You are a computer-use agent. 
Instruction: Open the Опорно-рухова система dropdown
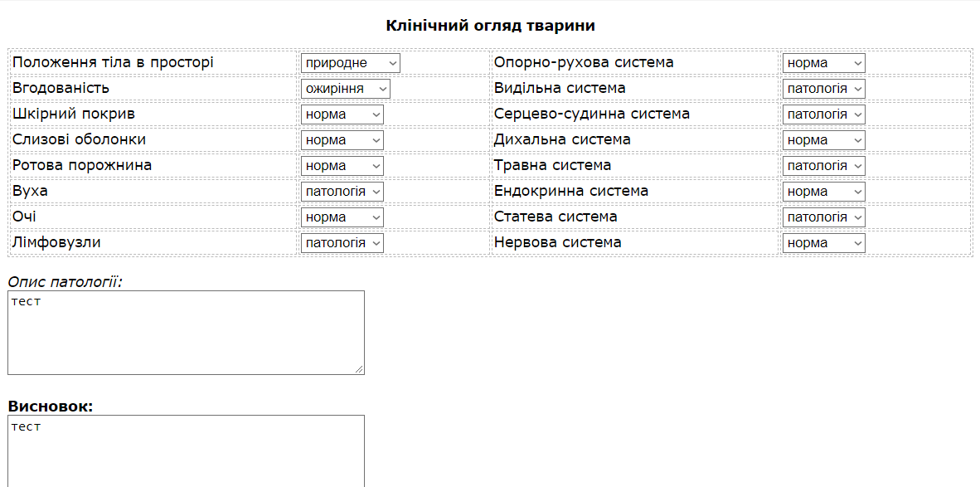(823, 63)
